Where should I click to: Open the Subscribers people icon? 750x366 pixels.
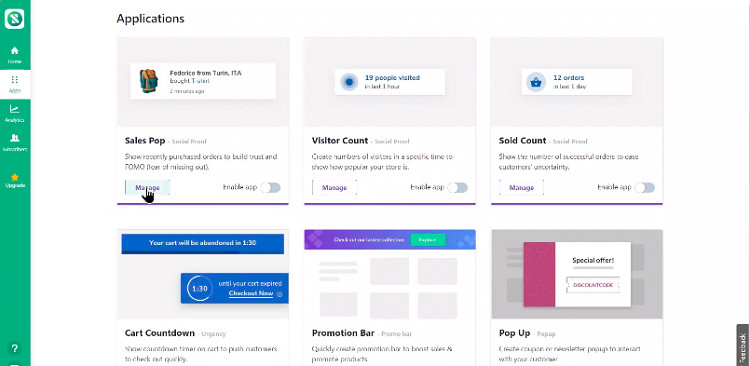(x=15, y=138)
